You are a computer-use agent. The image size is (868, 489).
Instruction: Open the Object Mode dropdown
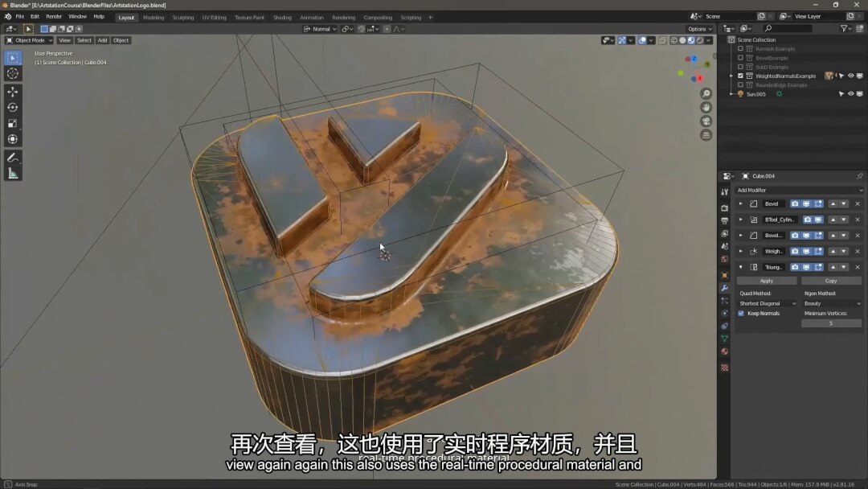click(x=29, y=40)
